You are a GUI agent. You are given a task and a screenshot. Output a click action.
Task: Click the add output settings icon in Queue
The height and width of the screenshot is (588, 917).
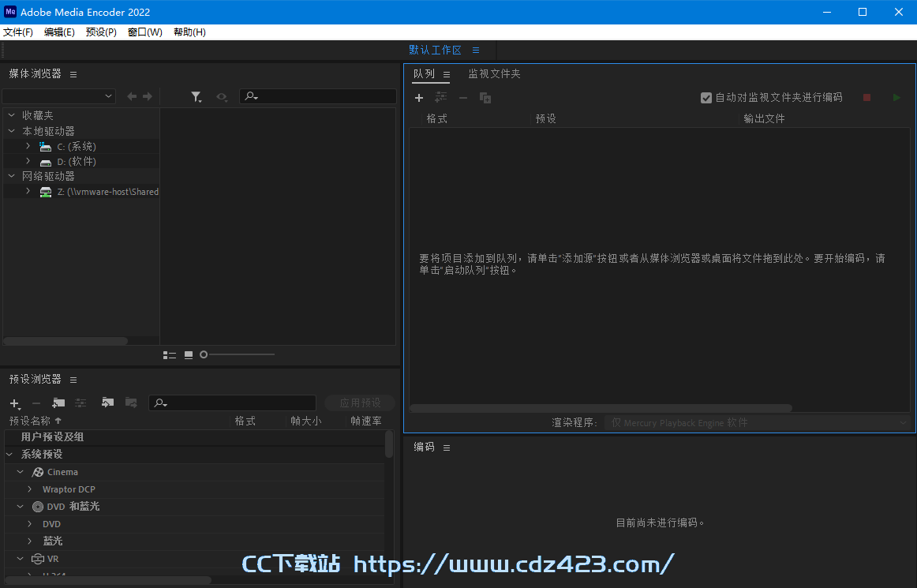coord(441,98)
